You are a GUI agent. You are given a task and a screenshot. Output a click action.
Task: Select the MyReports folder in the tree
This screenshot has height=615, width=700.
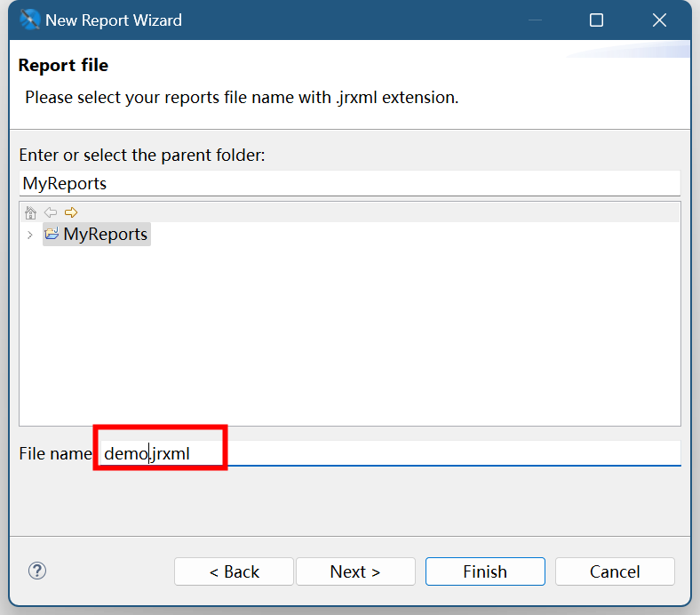click(105, 235)
